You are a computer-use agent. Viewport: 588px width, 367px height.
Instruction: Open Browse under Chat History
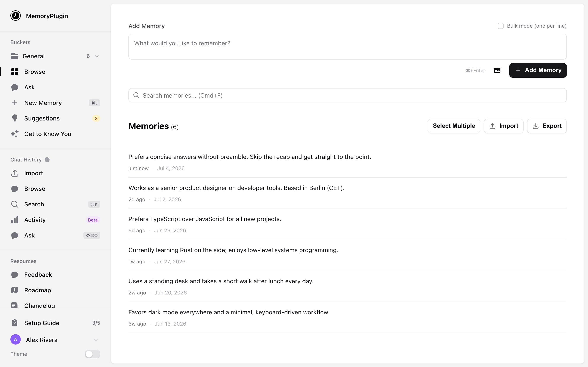pyautogui.click(x=55, y=189)
